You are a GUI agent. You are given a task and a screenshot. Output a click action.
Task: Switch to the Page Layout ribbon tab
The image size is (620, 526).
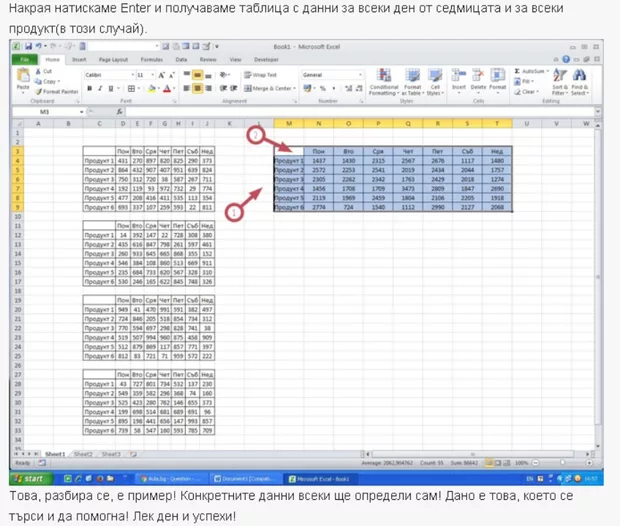pos(113,59)
